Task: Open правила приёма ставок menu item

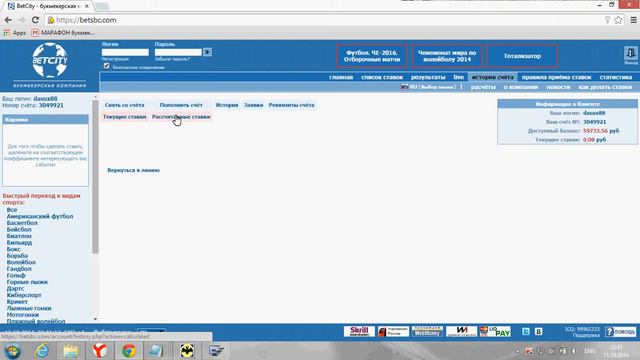Action: click(x=556, y=77)
